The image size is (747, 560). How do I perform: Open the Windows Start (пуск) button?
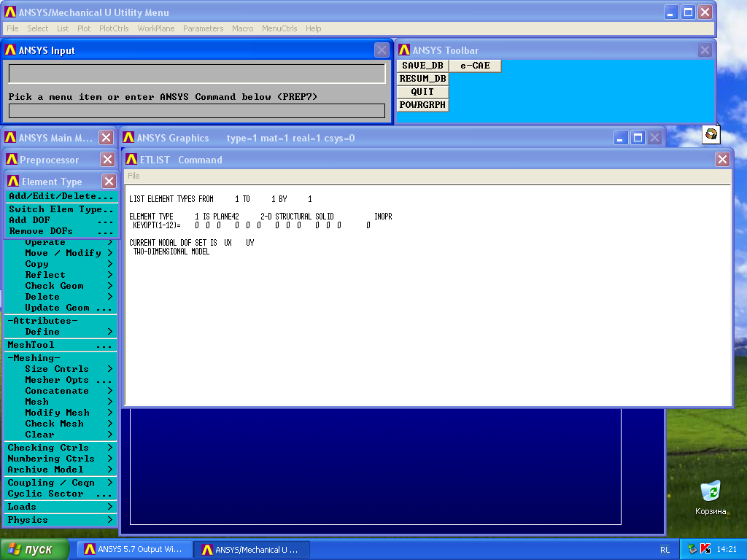[34, 550]
